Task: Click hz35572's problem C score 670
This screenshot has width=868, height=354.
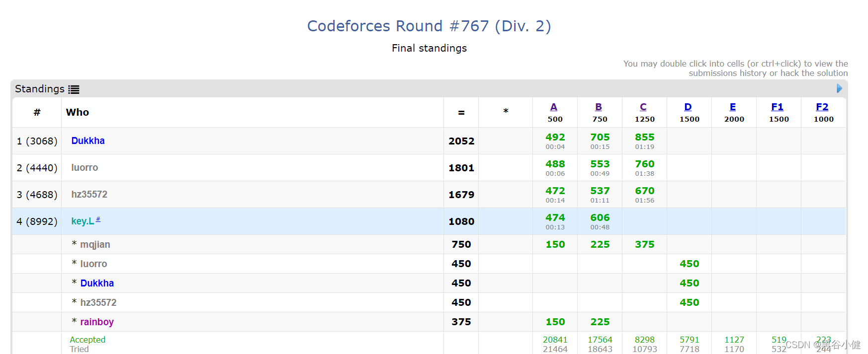Action: pos(645,191)
